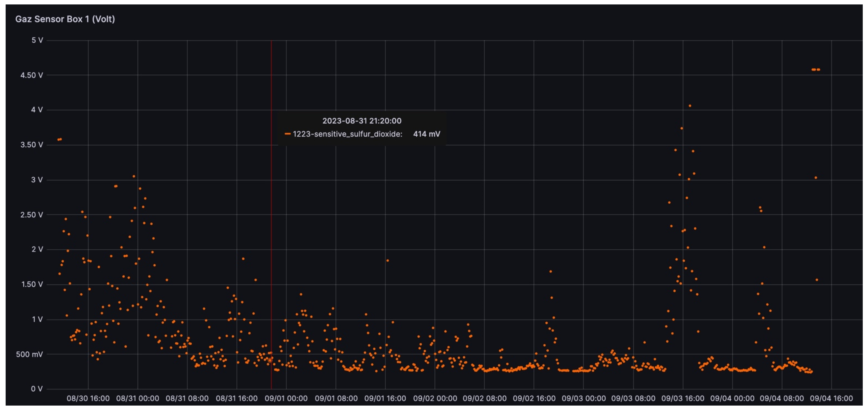The height and width of the screenshot is (409, 868).
Task: Click the 2.50 V y-axis label
Action: (32, 215)
